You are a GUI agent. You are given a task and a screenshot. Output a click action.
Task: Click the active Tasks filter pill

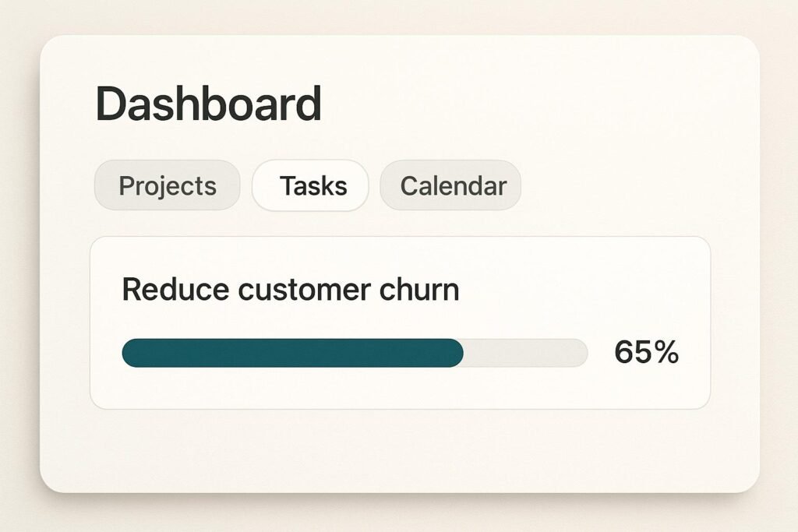(x=310, y=185)
